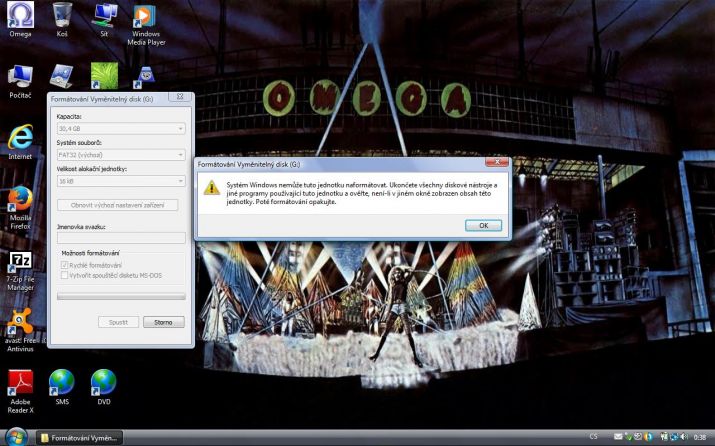Click the Možnosti formátování group label

[90, 253]
